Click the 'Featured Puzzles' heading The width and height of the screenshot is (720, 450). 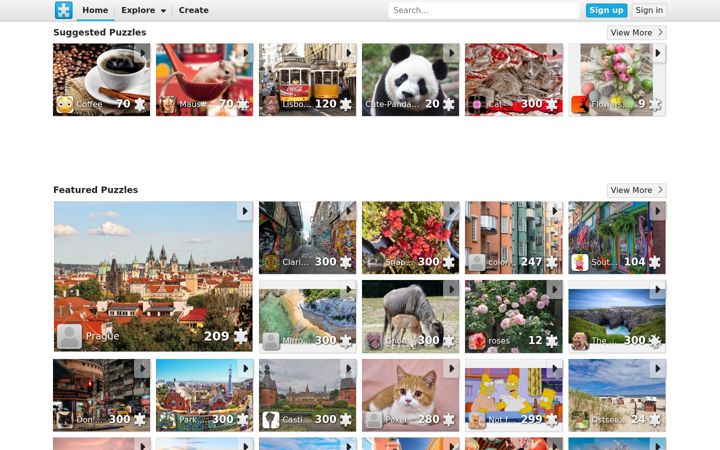[96, 190]
